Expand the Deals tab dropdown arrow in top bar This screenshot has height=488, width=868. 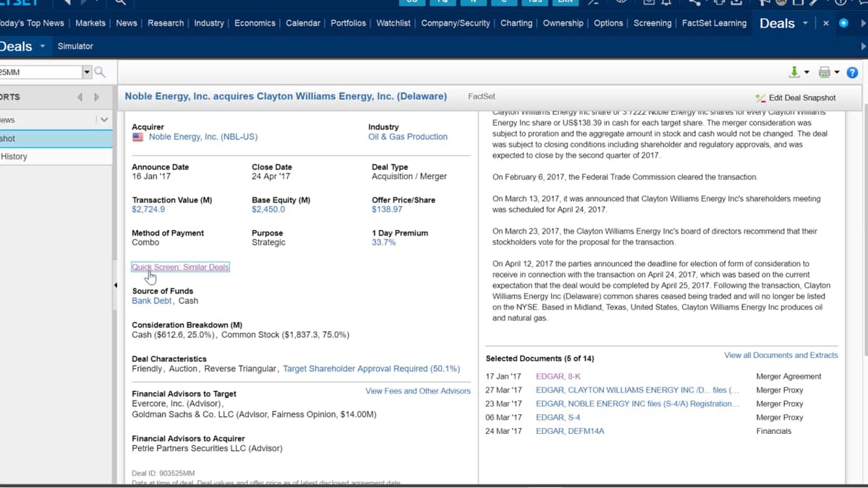point(805,23)
